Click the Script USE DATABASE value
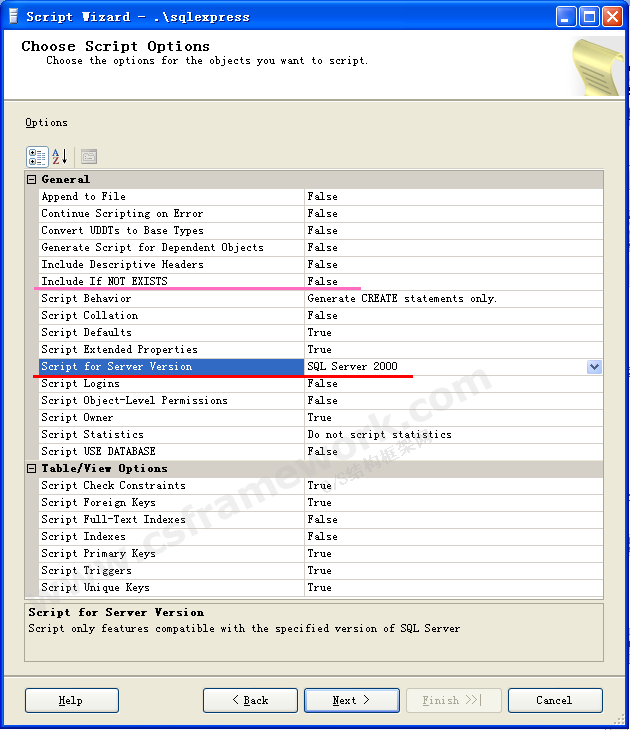Viewport: 630px width, 730px height. [322, 452]
